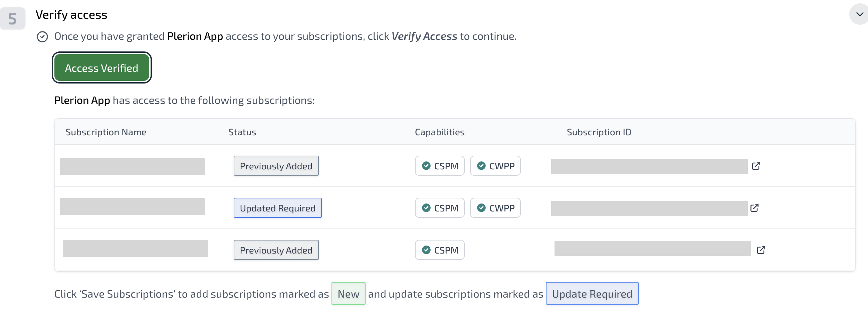Click first row CSPM checkmark icon
This screenshot has height=320, width=868.
pos(426,166)
